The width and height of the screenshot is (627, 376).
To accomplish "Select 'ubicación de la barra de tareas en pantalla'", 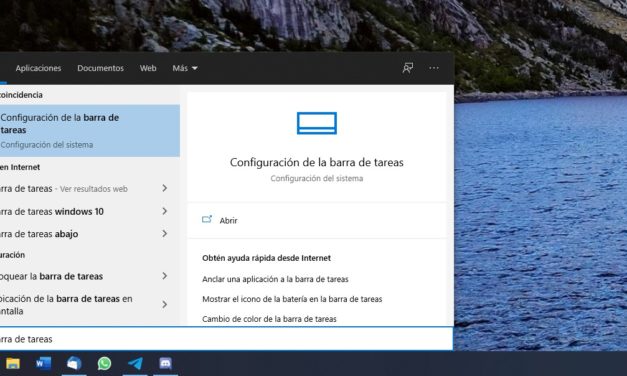I will point(90,305).
